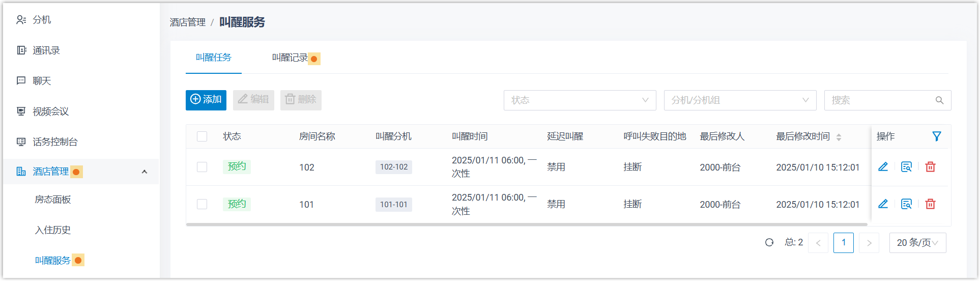Check the checkbox for room 101
Image resolution: width=980 pixels, height=281 pixels.
202,204
